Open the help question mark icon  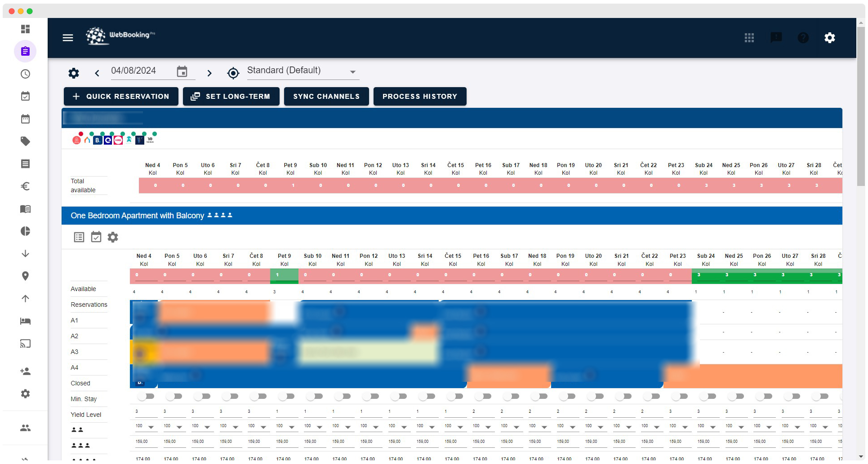[x=803, y=38]
